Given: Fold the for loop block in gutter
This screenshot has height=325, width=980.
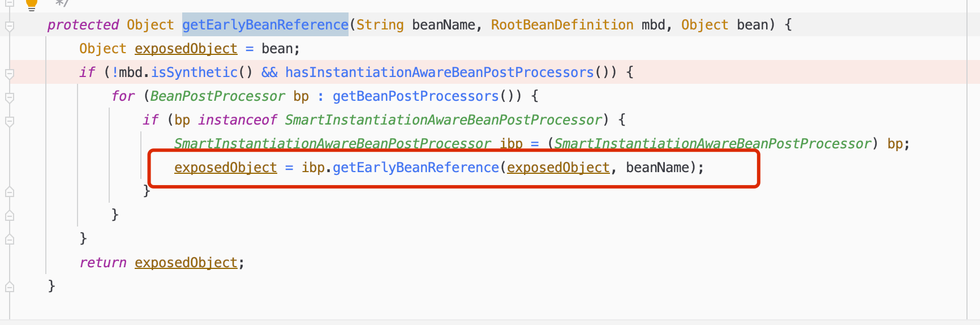Looking at the screenshot, I should click(10, 97).
